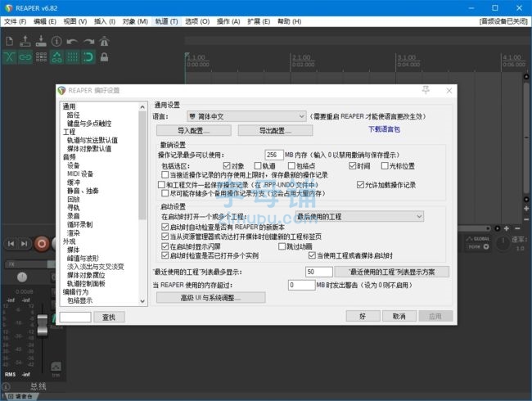Click the record button in transport
The width and height of the screenshot is (532, 401).
(x=42, y=244)
